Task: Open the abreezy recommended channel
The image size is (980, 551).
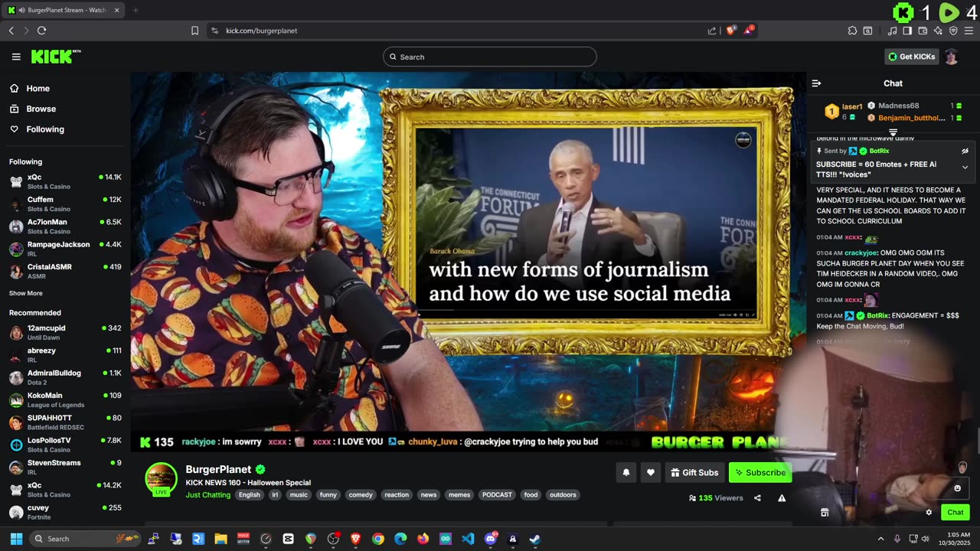Action: point(65,355)
